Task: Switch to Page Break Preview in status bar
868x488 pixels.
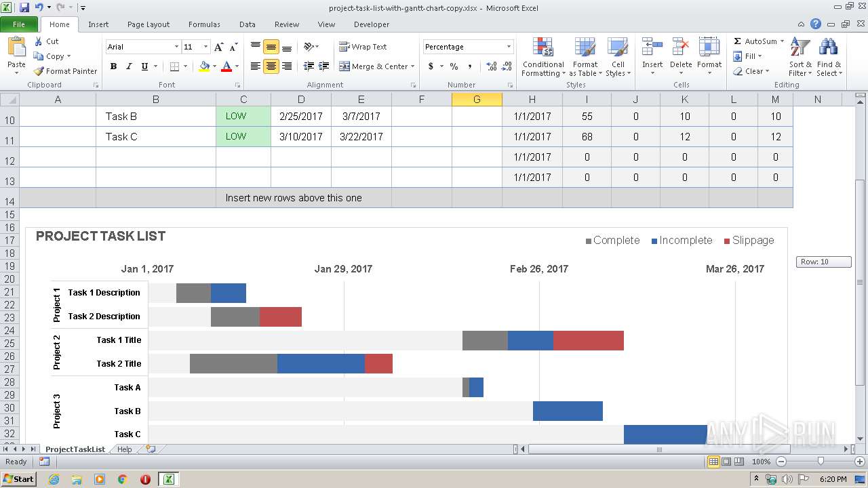Action: [739, 462]
